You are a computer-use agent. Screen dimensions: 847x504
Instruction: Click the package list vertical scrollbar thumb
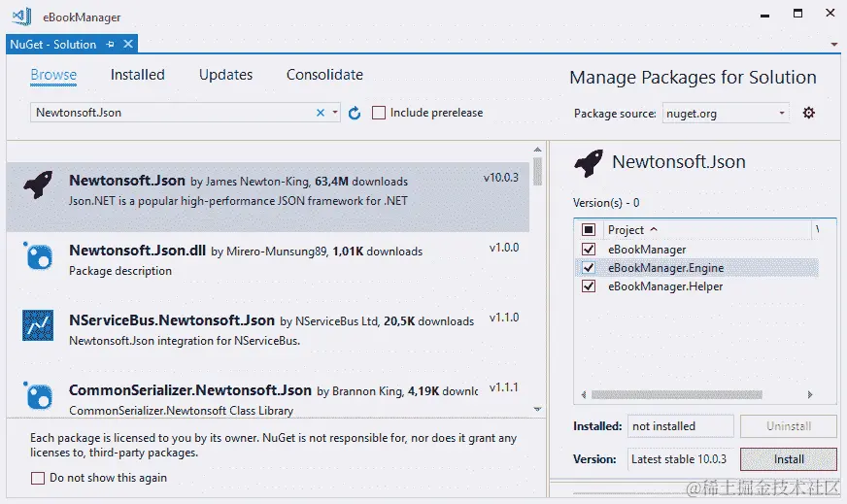click(537, 171)
